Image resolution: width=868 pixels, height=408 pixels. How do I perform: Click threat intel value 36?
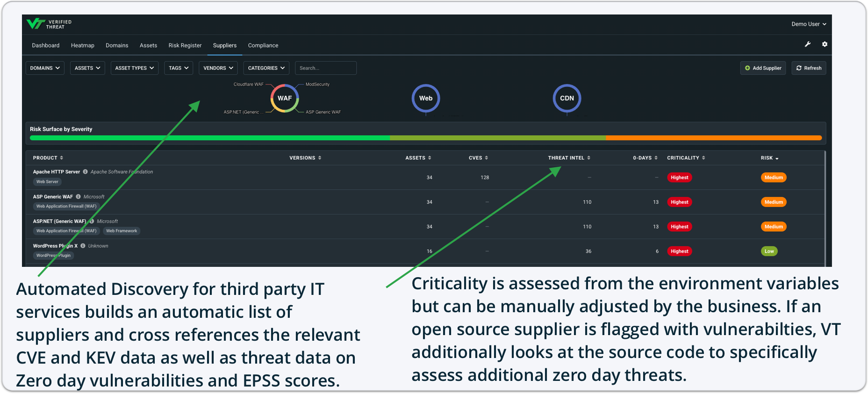point(588,251)
